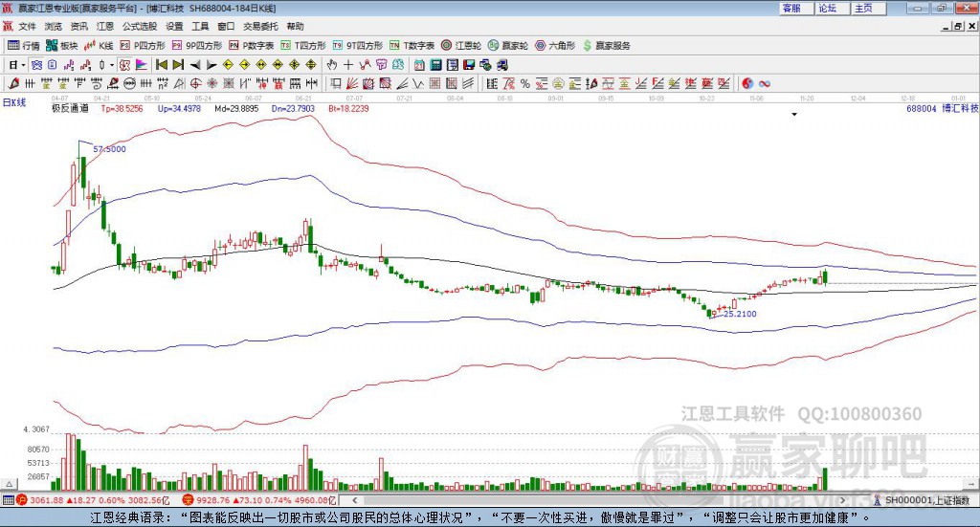The width and height of the screenshot is (980, 527).
Task: Open the 六角形 hexagon tool
Action: tap(555, 46)
